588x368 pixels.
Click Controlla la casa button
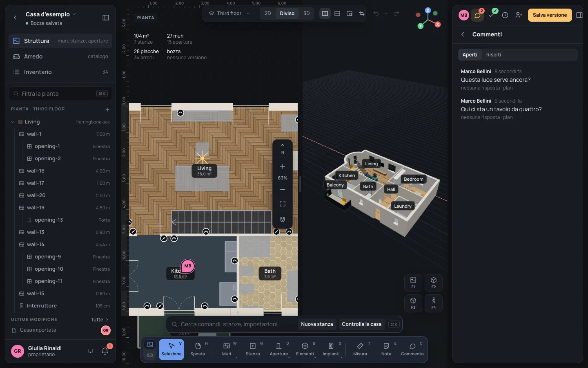tap(362, 324)
